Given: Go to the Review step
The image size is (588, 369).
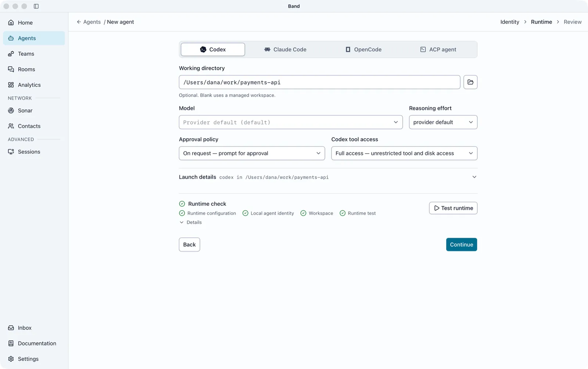Looking at the screenshot, I should [573, 22].
